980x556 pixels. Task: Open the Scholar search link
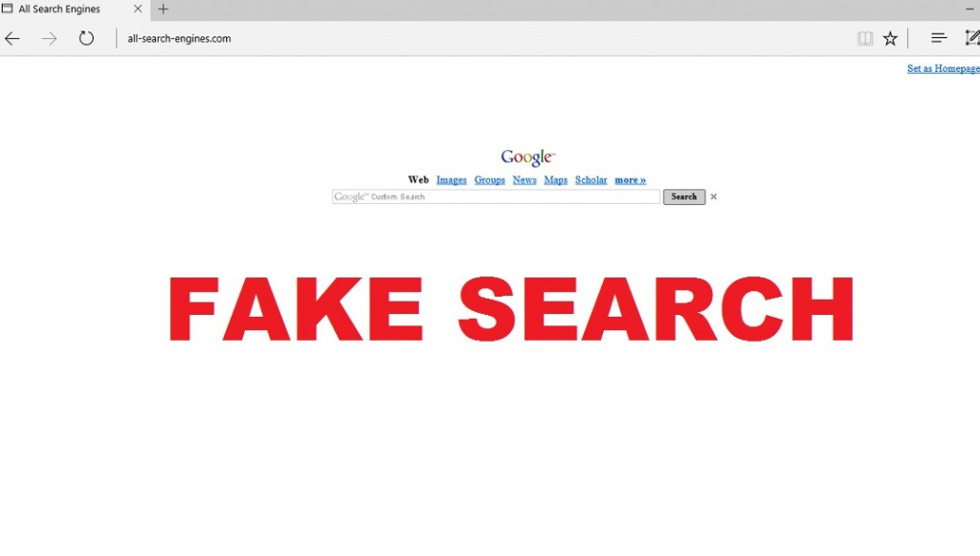(x=590, y=180)
